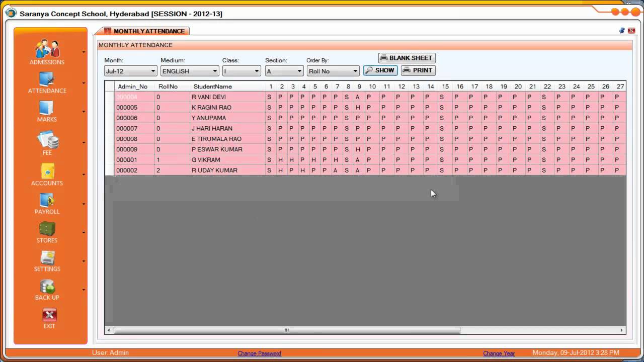
Task: Expand the Admissions submenu arrow
Action: [84, 52]
